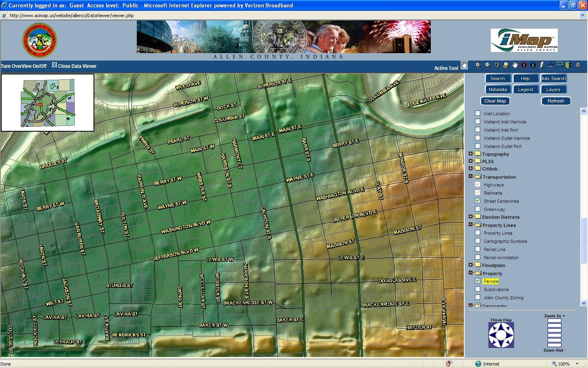Activate the Pan hand tool in toolbar
This screenshot has width=588, height=368.
pyautogui.click(x=515, y=65)
